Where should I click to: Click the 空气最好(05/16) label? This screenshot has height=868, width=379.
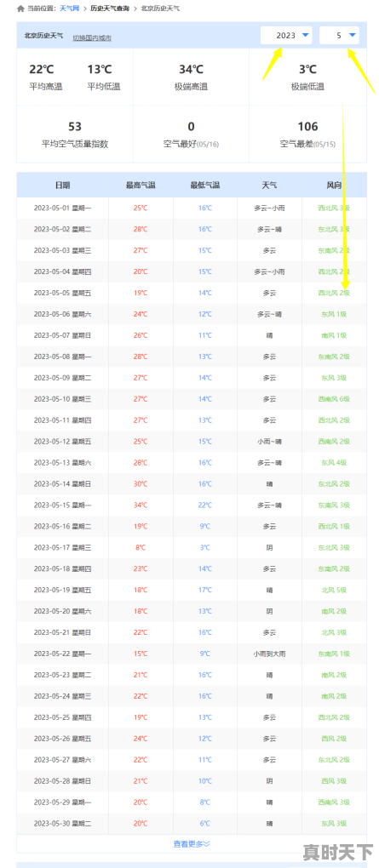tap(191, 144)
